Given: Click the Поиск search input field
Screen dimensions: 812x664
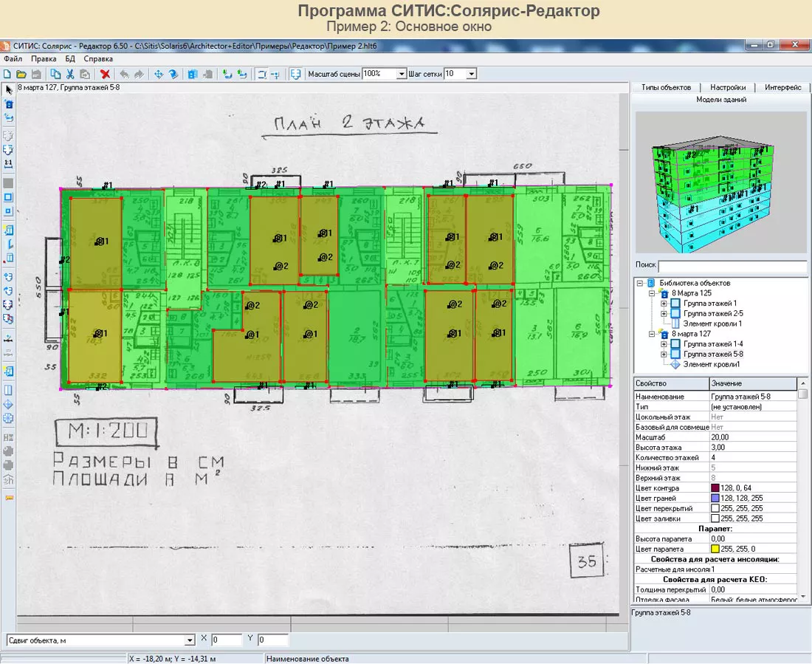Looking at the screenshot, I should [x=732, y=266].
